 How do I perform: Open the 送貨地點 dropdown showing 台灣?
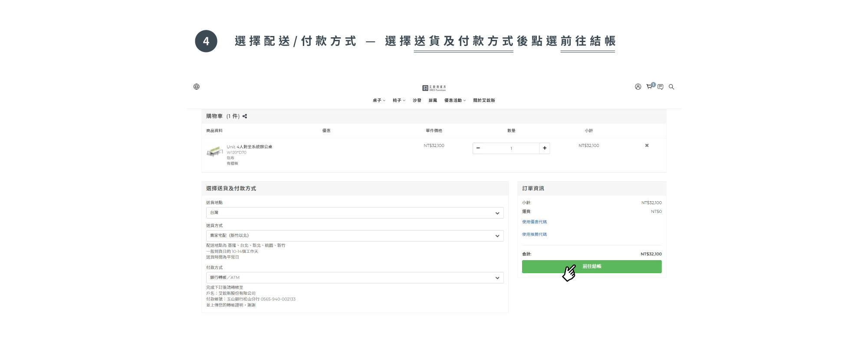pos(355,213)
